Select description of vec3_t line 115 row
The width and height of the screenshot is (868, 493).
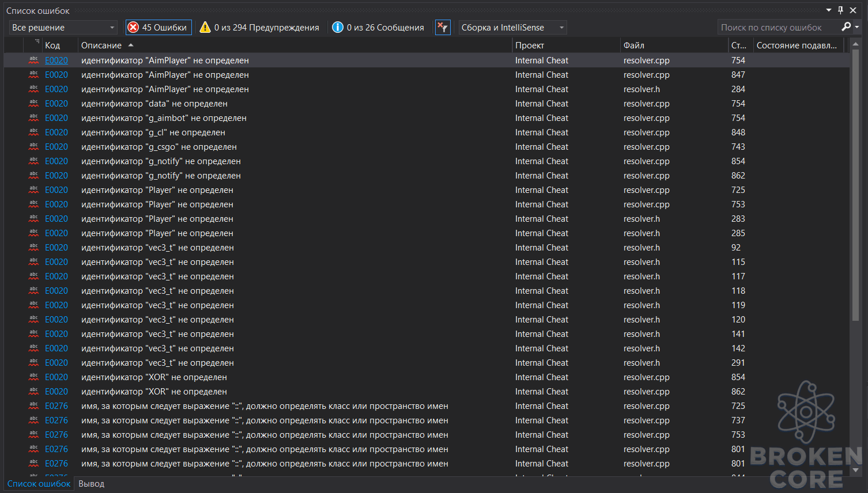(x=157, y=262)
